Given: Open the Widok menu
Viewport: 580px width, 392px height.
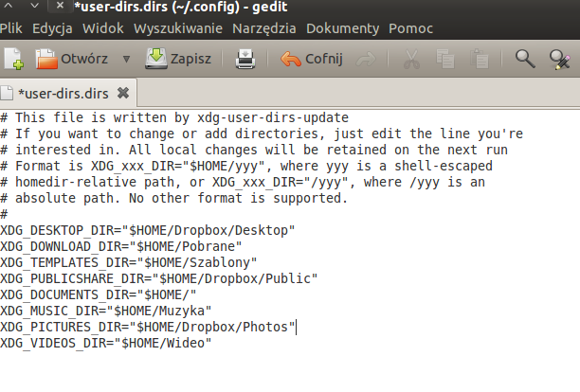Looking at the screenshot, I should click(103, 28).
